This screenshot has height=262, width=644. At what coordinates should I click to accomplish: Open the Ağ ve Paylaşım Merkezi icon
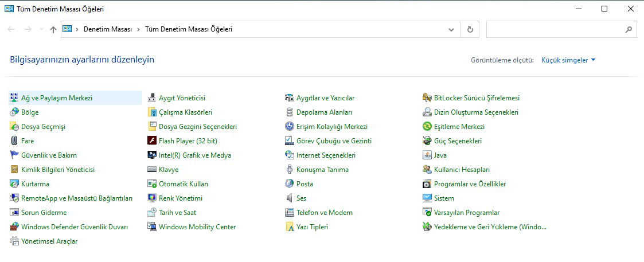pyautogui.click(x=14, y=97)
